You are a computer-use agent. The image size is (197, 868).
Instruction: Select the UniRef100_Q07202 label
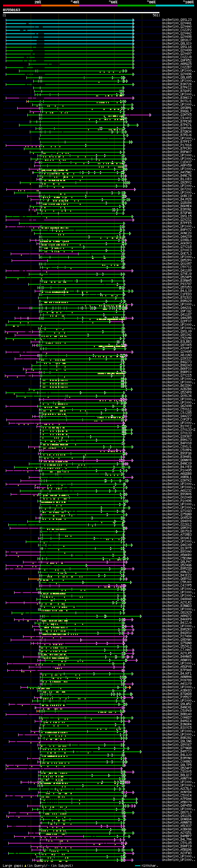click(177, 189)
